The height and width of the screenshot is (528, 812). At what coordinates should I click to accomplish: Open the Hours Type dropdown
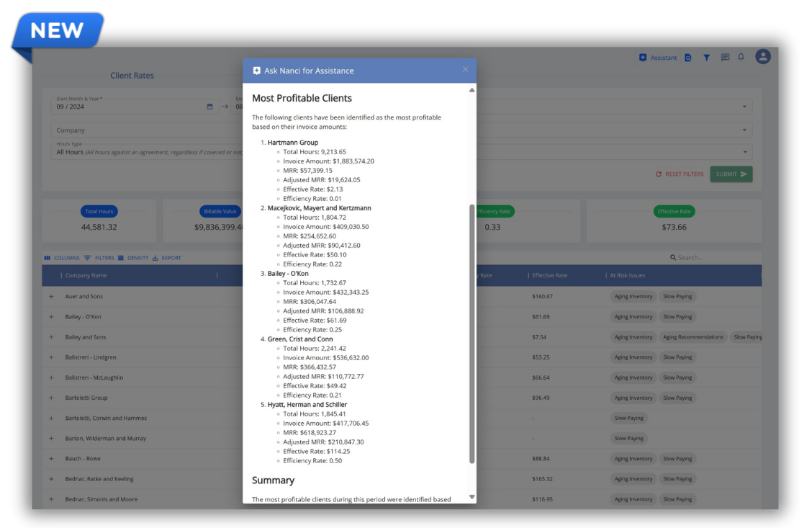pyautogui.click(x=744, y=152)
